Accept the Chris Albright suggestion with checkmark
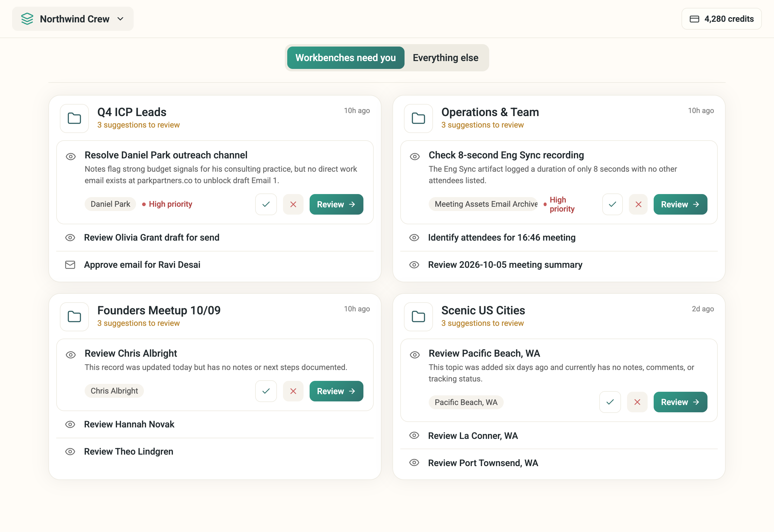The image size is (774, 532). click(x=266, y=391)
